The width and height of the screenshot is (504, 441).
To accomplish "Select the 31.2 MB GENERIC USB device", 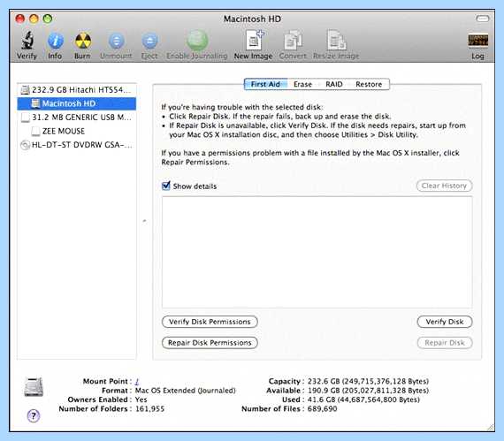I will tap(77, 118).
